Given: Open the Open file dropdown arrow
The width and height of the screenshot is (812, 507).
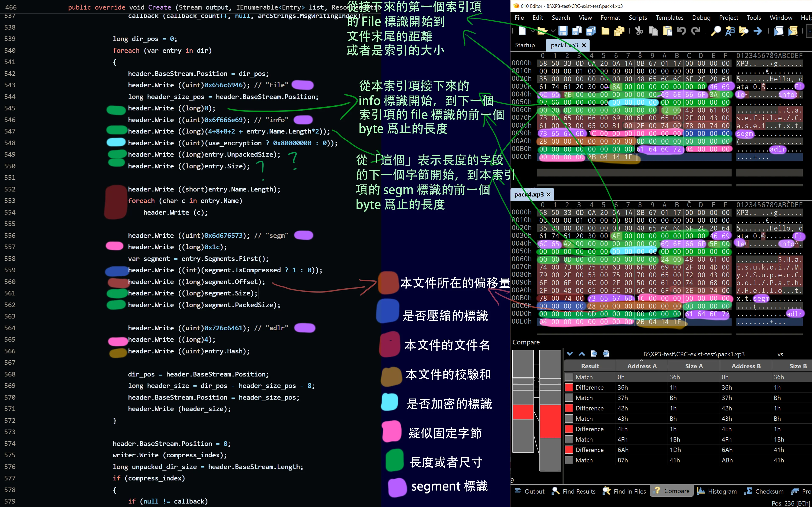Looking at the screenshot, I should pos(553,31).
